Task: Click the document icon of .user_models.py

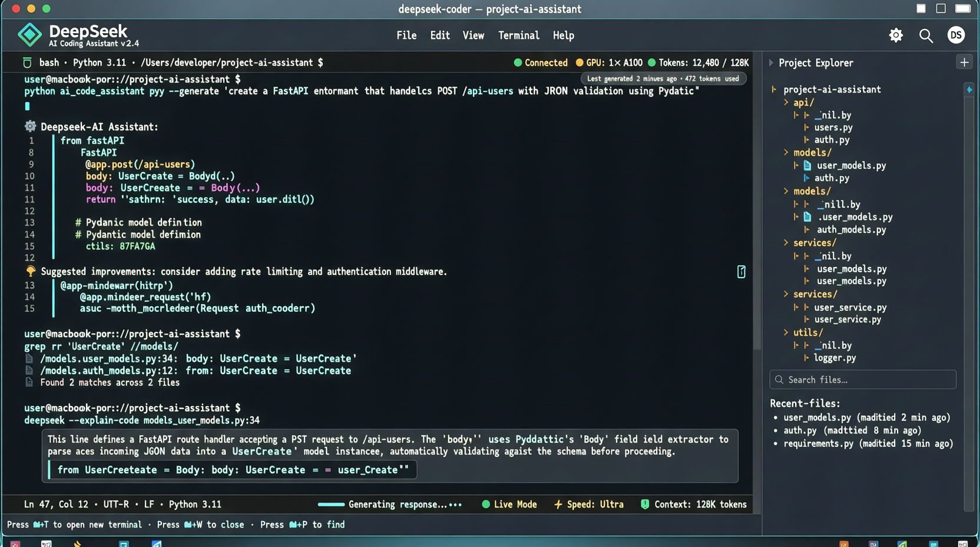Action: pyautogui.click(x=807, y=217)
